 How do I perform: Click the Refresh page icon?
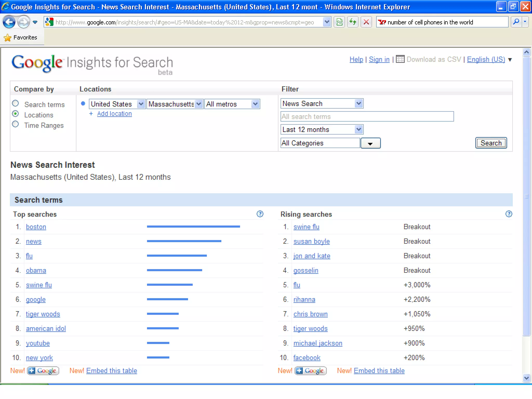pos(353,22)
